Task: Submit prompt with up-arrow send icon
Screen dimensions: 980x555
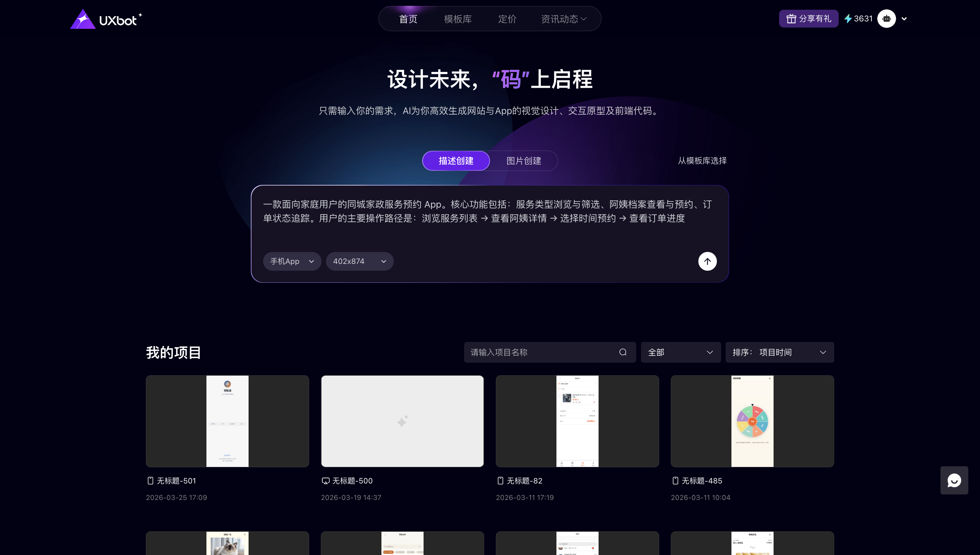Action: point(707,261)
